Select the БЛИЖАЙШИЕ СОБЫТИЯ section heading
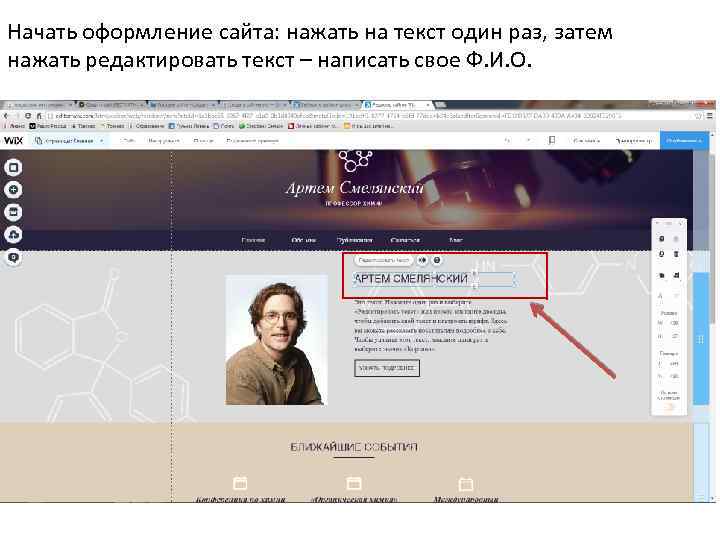Image resolution: width=720 pixels, height=540 pixels. click(354, 447)
